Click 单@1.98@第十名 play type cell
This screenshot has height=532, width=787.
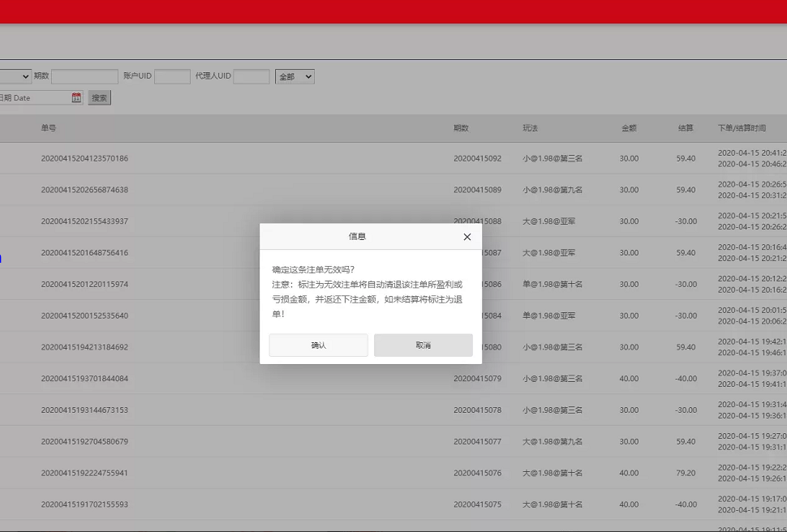(x=552, y=284)
